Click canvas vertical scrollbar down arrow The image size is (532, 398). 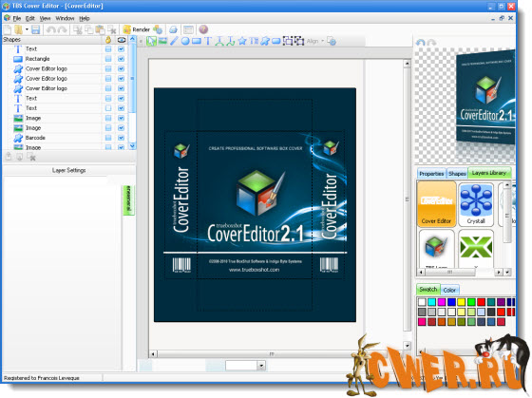click(x=408, y=346)
